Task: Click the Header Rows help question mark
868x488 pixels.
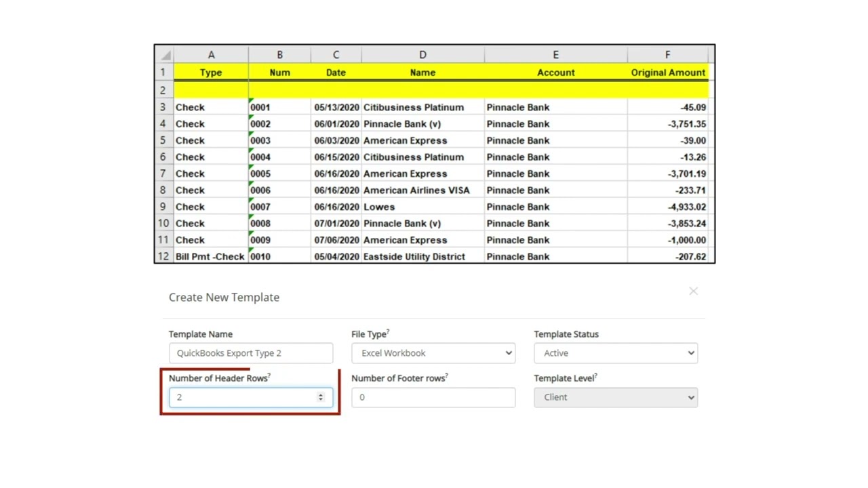Action: [x=269, y=375]
